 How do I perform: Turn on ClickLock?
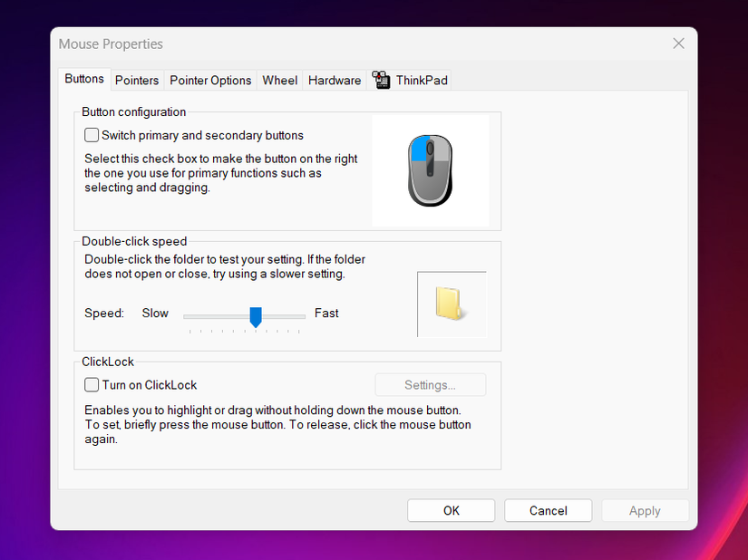[x=91, y=384]
